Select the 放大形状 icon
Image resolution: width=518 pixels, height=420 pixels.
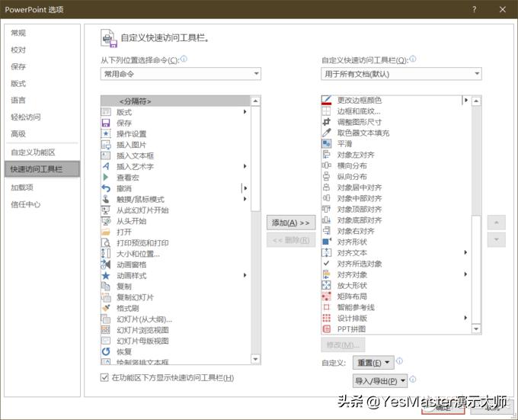[x=326, y=285]
